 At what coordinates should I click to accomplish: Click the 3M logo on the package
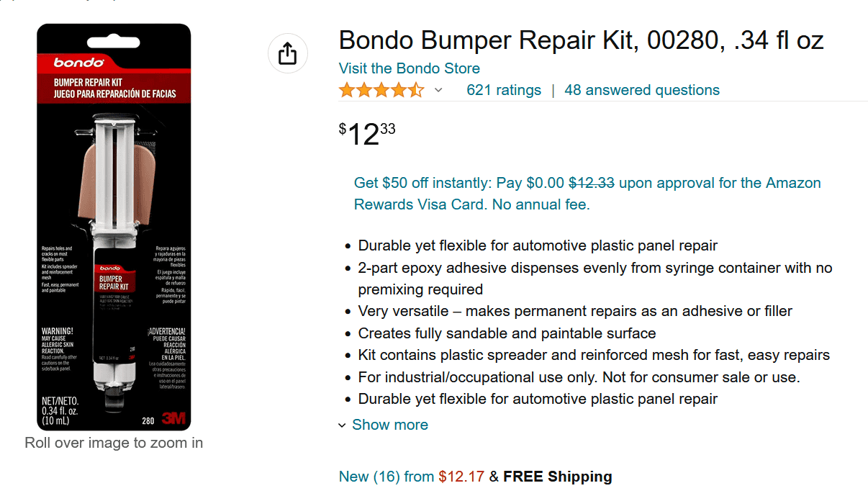point(173,418)
